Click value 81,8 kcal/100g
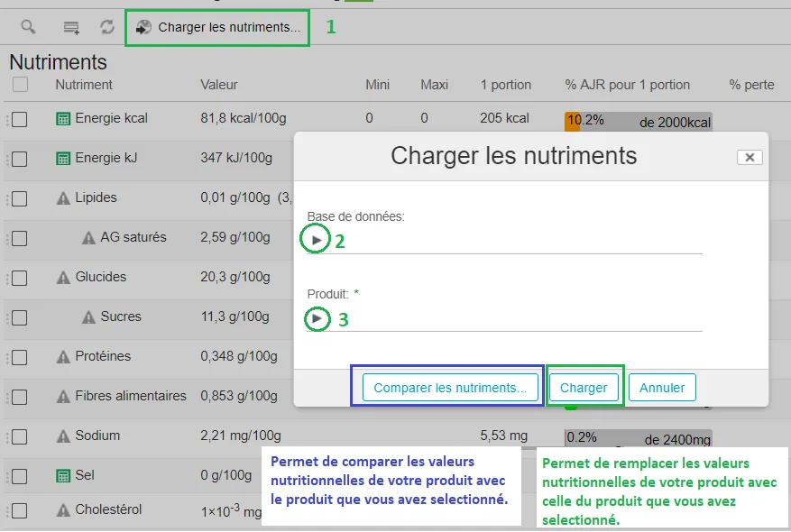The height and width of the screenshot is (532, 791). [244, 118]
